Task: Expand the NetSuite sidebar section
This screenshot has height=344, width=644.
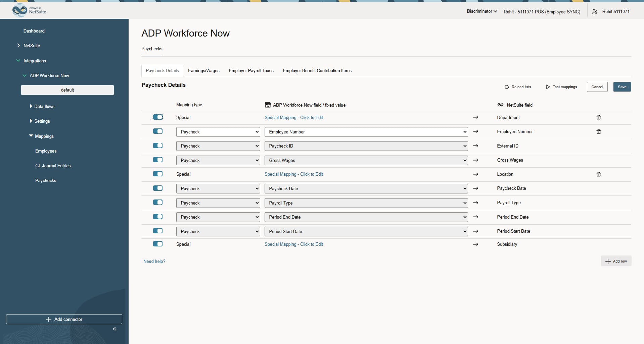Action: (18, 46)
